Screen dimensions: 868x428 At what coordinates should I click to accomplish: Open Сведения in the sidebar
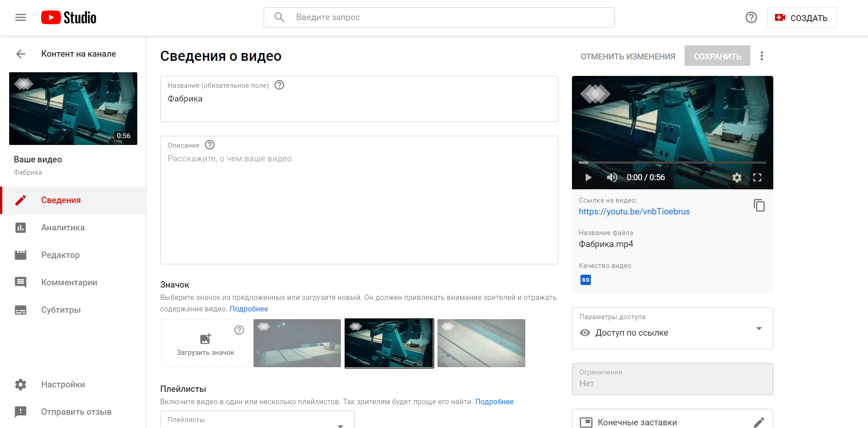(73, 200)
